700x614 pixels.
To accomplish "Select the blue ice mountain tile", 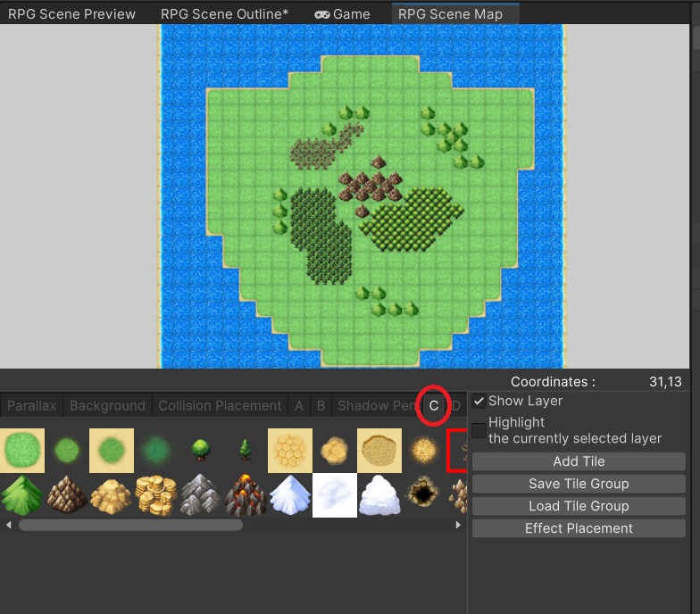I will tap(290, 495).
